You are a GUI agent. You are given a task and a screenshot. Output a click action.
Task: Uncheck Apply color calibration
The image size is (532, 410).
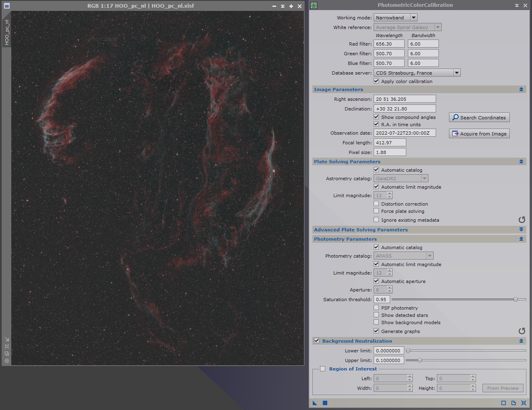pos(376,81)
